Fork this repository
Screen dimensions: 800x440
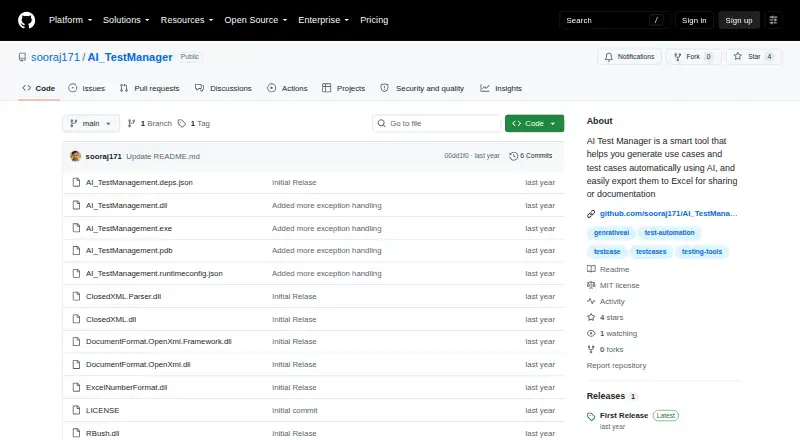[693, 57]
